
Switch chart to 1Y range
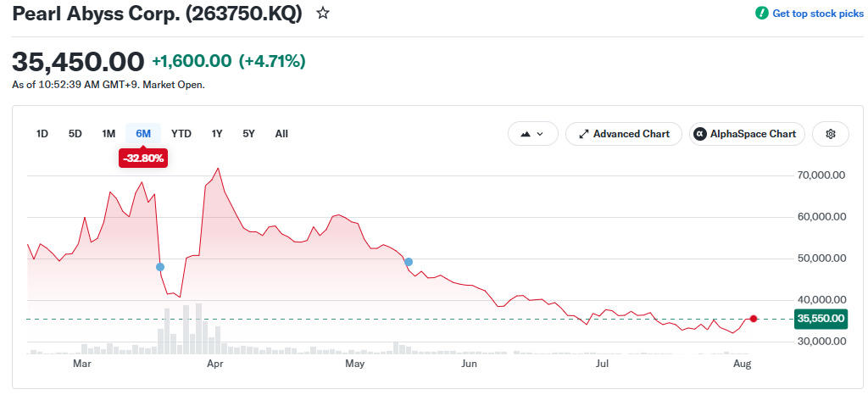tap(217, 134)
